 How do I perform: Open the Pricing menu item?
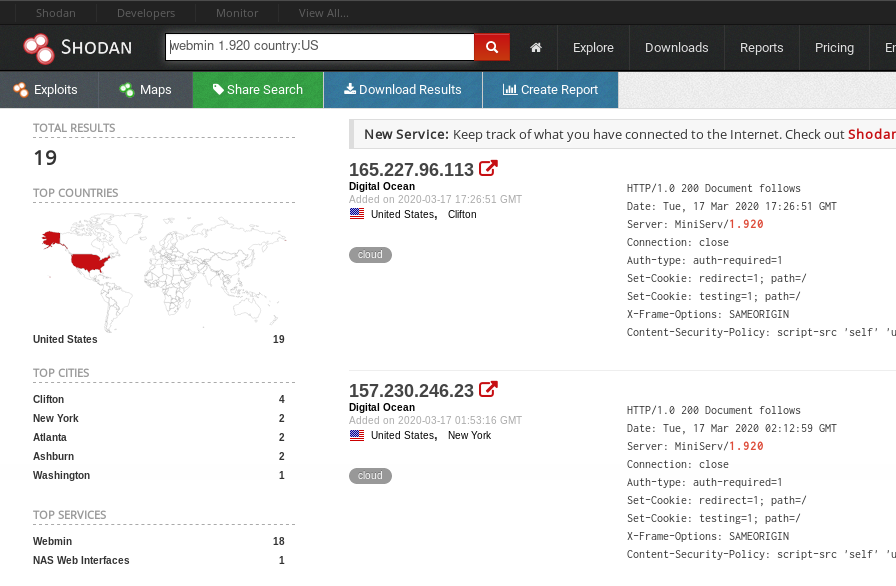(x=834, y=47)
